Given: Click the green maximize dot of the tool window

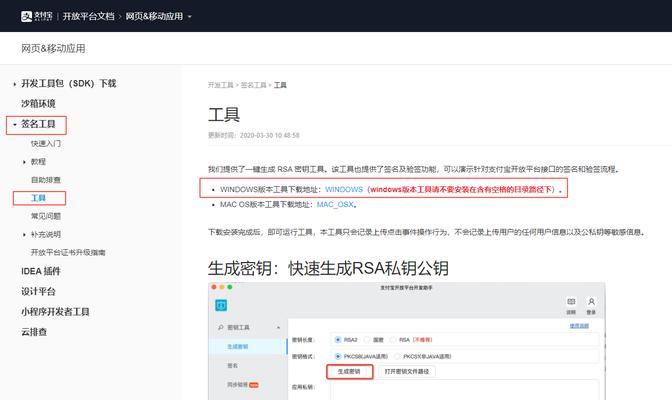Looking at the screenshot, I should [x=230, y=287].
